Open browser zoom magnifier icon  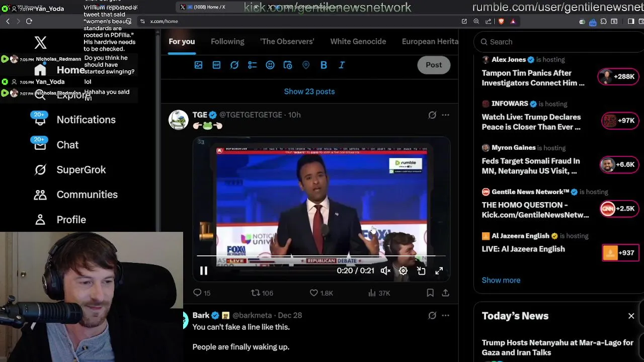coord(476,21)
